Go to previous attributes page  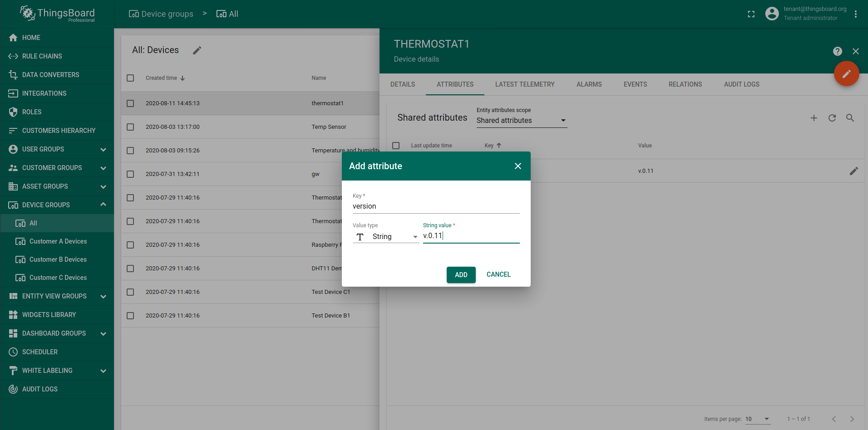pos(834,419)
